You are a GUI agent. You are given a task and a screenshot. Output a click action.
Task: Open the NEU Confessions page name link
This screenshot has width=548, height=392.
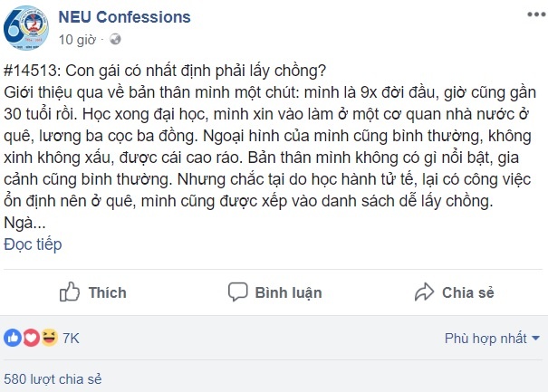[x=124, y=17]
